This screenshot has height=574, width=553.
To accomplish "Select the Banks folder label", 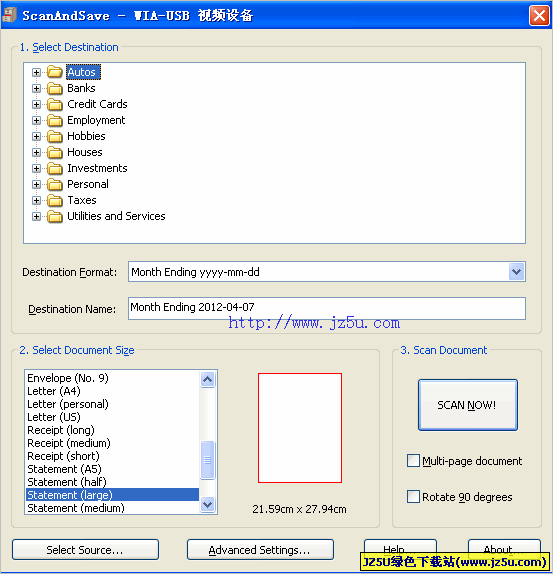I will pyautogui.click(x=81, y=88).
